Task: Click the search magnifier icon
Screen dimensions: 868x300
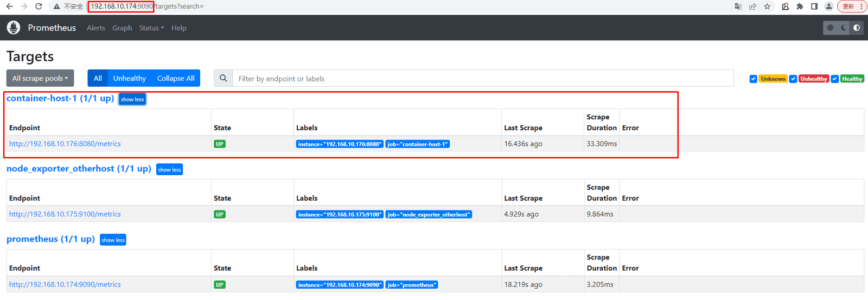Action: [223, 78]
